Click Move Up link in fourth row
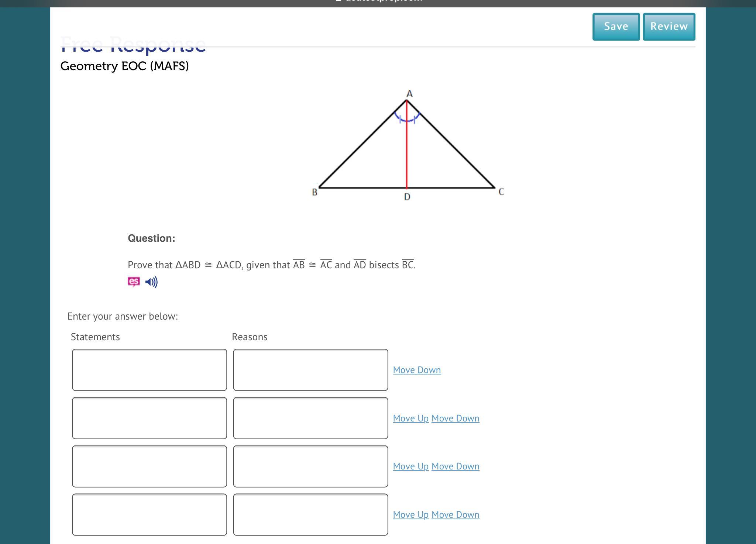 [x=410, y=514]
